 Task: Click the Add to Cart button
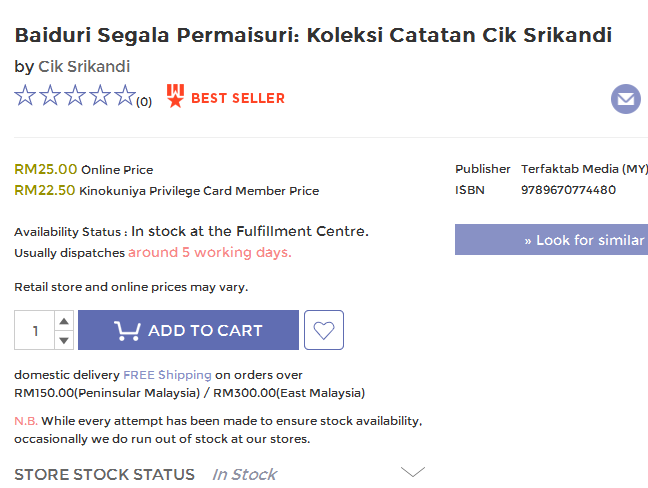[188, 330]
